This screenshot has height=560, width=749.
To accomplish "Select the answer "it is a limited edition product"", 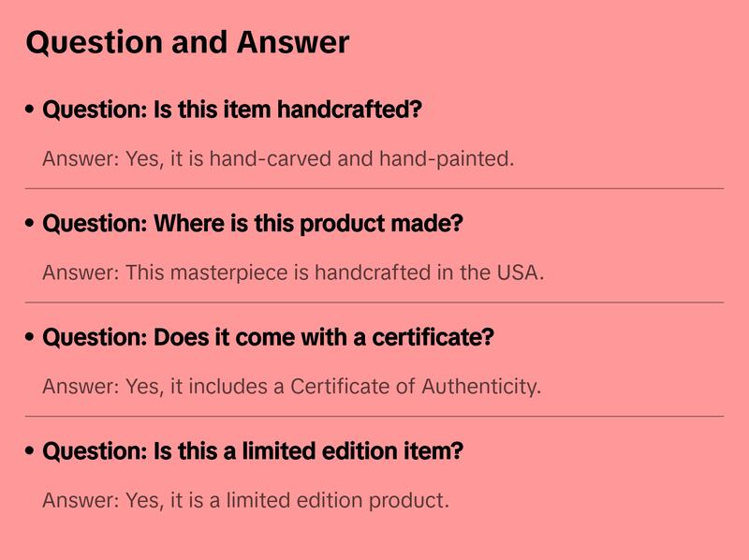I will point(245,500).
